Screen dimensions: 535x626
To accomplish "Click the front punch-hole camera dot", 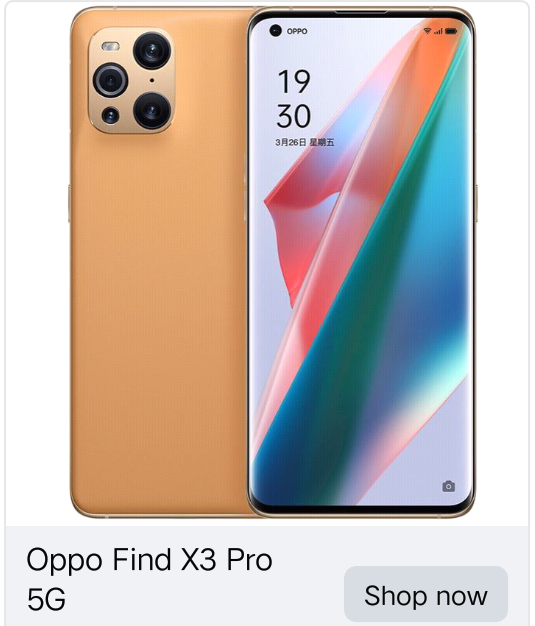I will click(275, 30).
